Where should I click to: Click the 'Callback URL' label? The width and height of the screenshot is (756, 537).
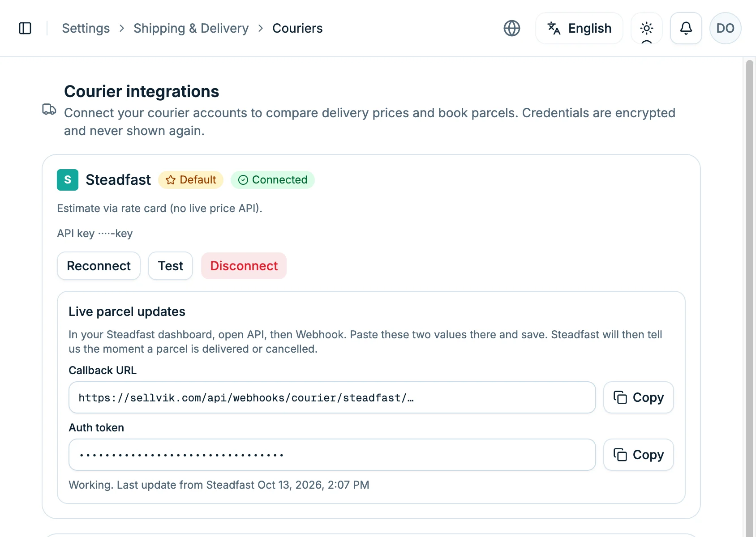[103, 371]
